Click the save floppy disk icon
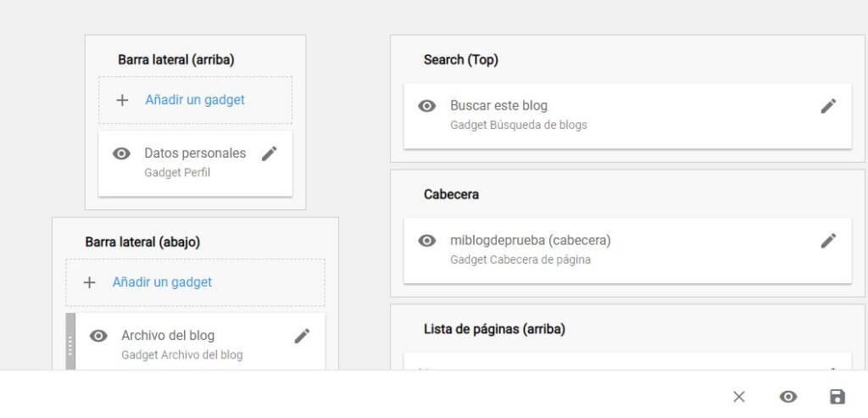 click(x=837, y=397)
